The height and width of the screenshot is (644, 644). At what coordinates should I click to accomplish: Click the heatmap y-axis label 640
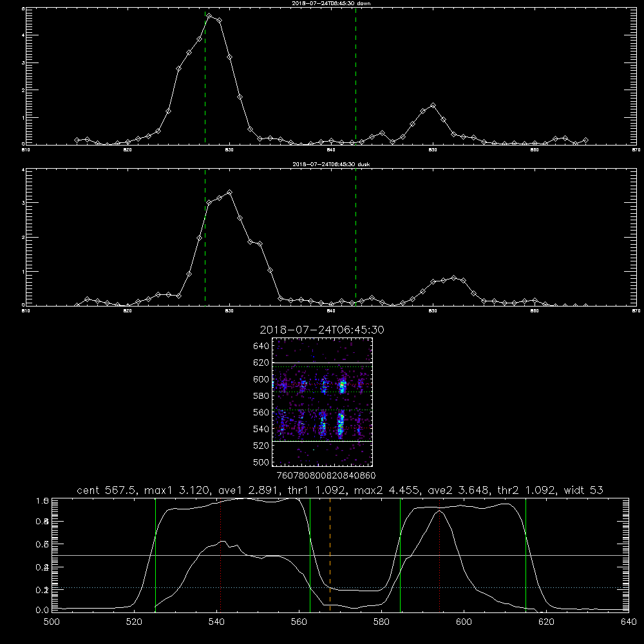[261, 346]
